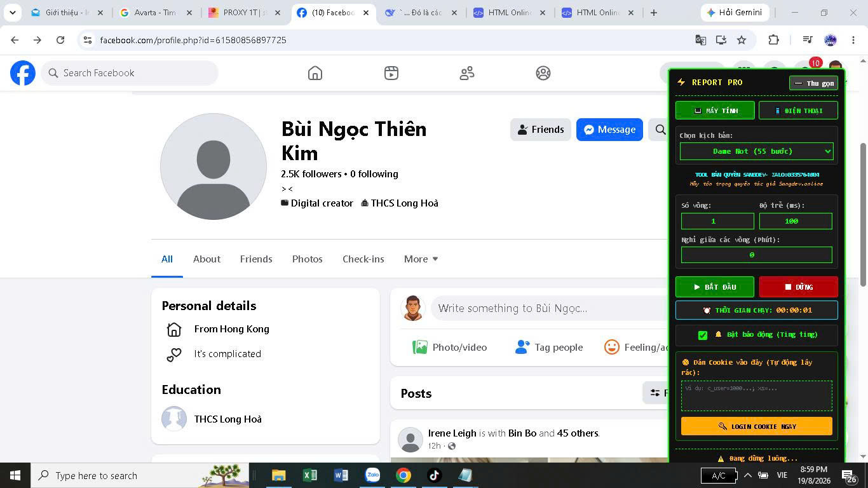Open Chrome profile avatar
868x488 pixels.
(831, 40)
